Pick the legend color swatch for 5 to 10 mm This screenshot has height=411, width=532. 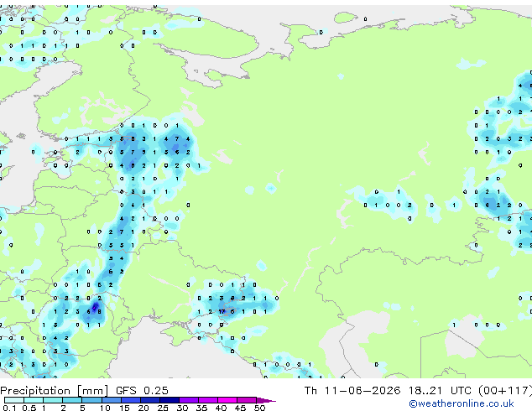click(x=91, y=400)
